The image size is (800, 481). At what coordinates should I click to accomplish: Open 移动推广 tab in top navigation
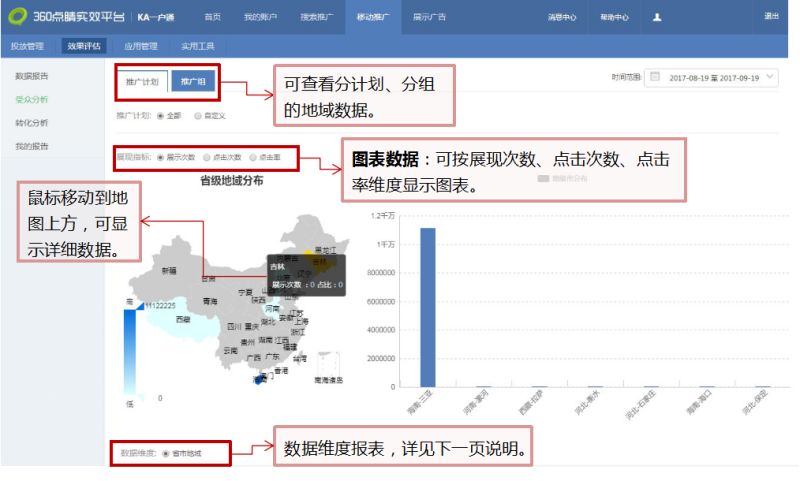point(373,17)
